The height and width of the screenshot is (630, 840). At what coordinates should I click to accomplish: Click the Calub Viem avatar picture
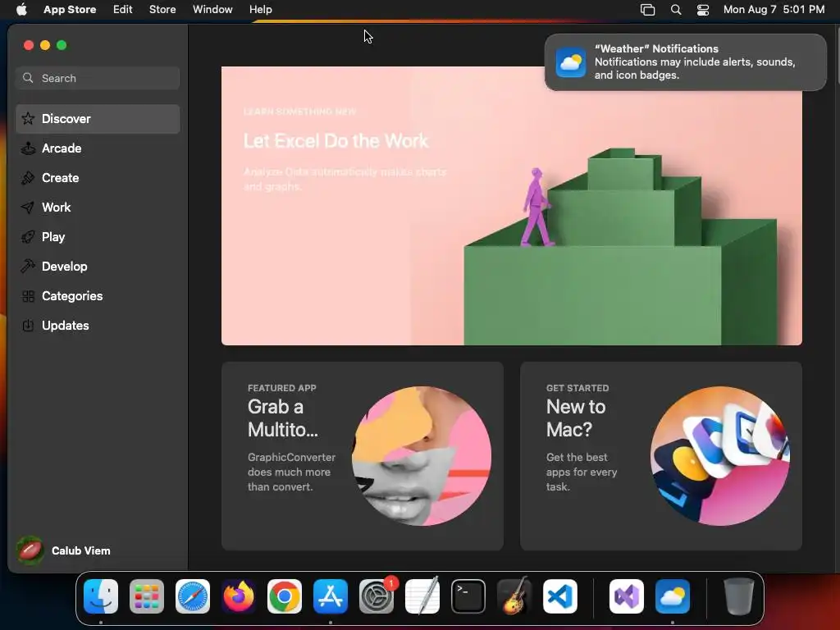30,550
